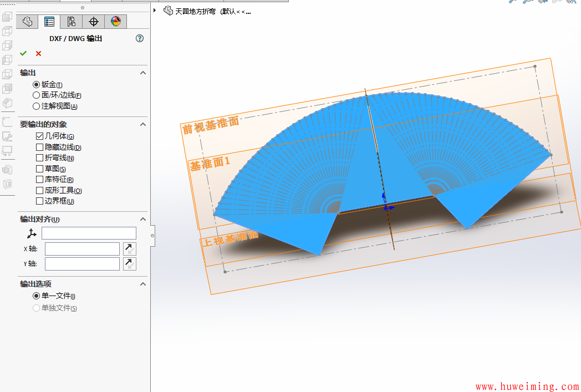
Task: Click the red X to cancel export
Action: [x=38, y=53]
